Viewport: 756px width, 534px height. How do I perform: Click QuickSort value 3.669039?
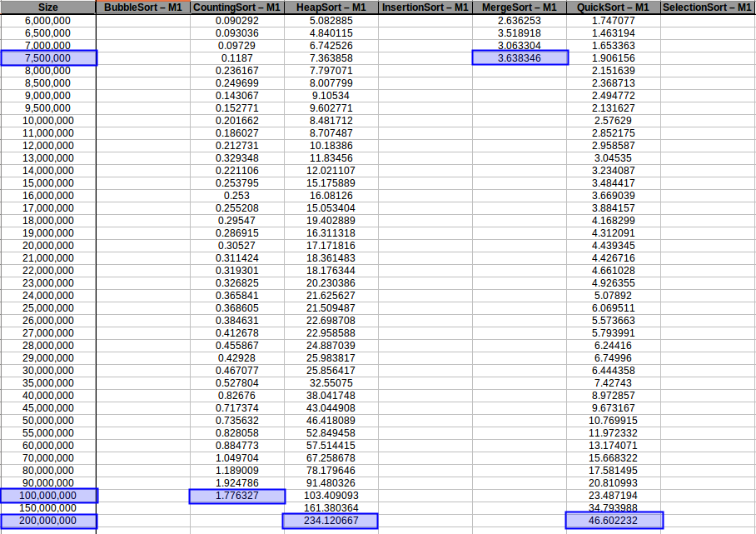click(x=614, y=196)
